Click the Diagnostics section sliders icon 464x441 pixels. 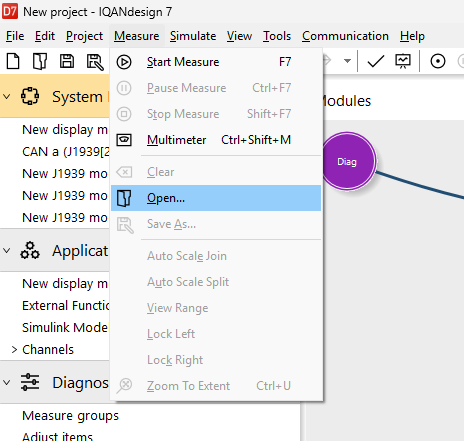(x=30, y=382)
